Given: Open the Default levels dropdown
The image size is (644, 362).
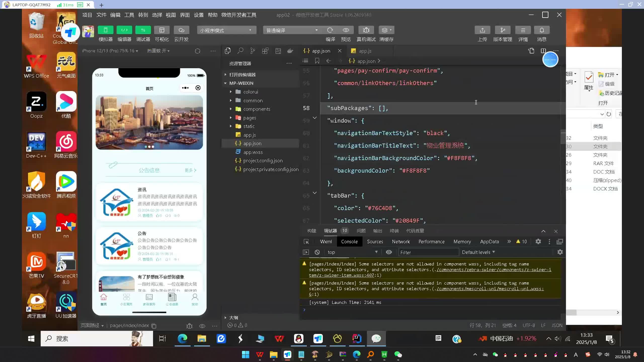Looking at the screenshot, I should [x=478, y=252].
